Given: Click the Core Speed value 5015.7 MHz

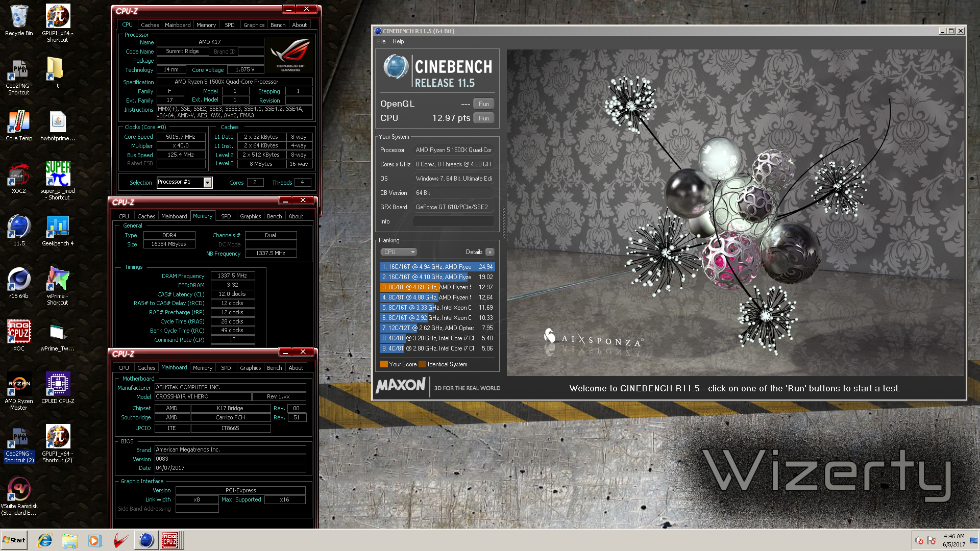Looking at the screenshot, I should coord(181,137).
